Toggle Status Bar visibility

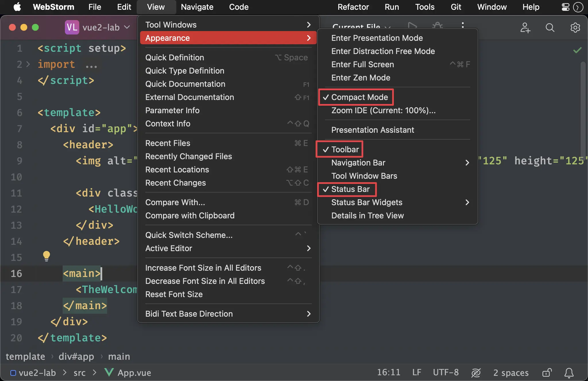coord(350,189)
